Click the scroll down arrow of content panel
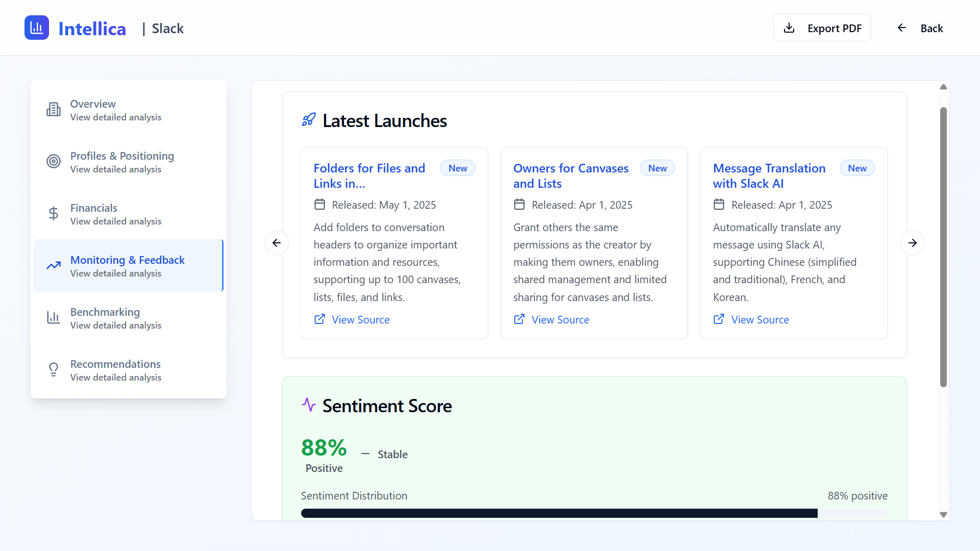Viewport: 980px width, 551px height. [943, 515]
